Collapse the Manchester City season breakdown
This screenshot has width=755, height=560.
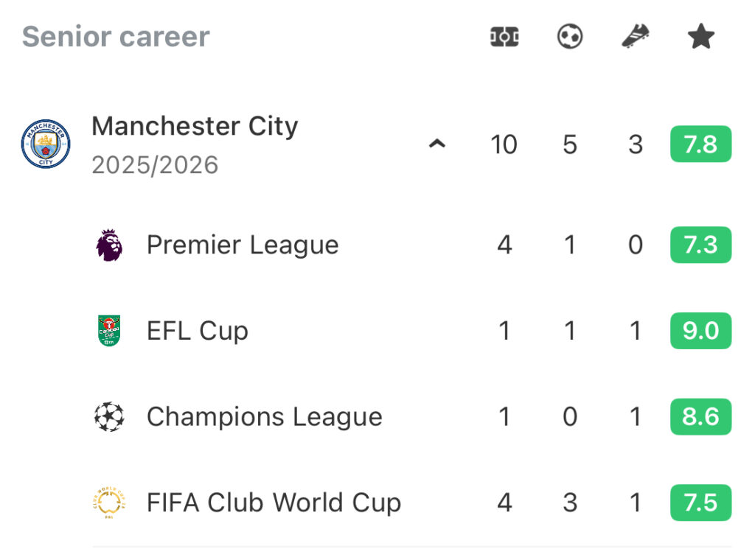click(x=437, y=144)
